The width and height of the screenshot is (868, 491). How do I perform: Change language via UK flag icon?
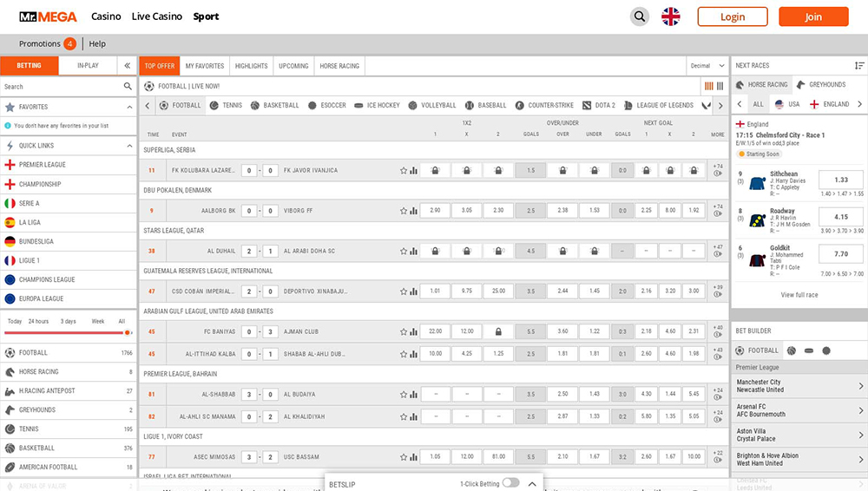tap(670, 16)
